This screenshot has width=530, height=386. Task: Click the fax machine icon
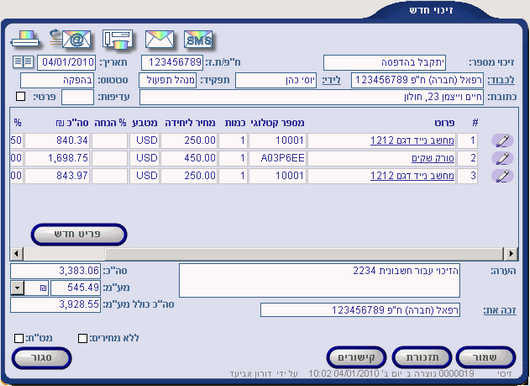pyautogui.click(x=118, y=39)
